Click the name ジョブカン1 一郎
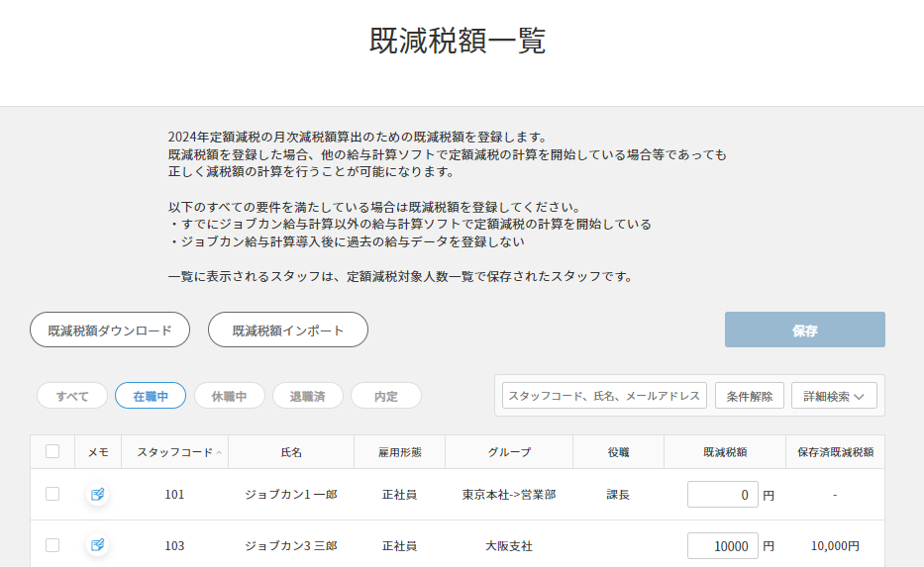The width and height of the screenshot is (924, 567). [291, 495]
